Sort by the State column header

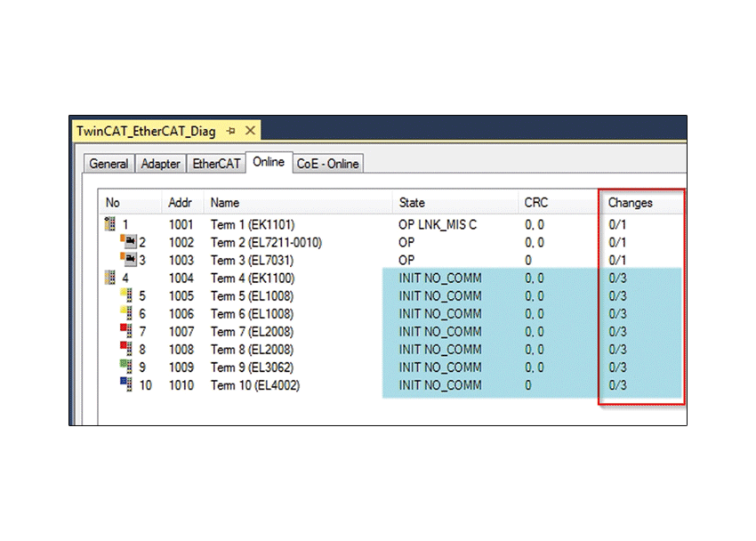(x=455, y=203)
